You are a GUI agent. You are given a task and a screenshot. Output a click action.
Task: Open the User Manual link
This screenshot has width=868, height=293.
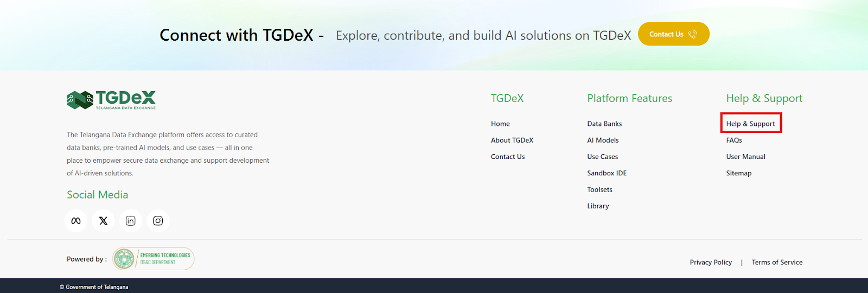pyautogui.click(x=745, y=157)
